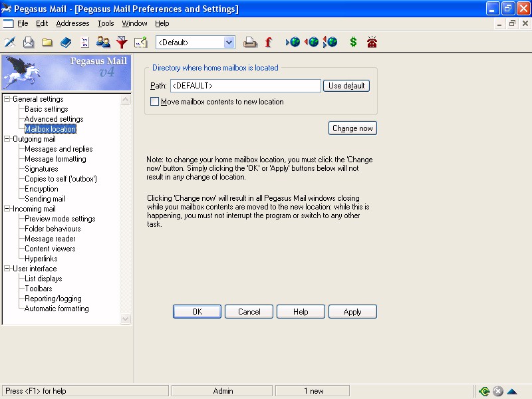Click the Apply button
The height and width of the screenshot is (399, 532).
coord(352,311)
